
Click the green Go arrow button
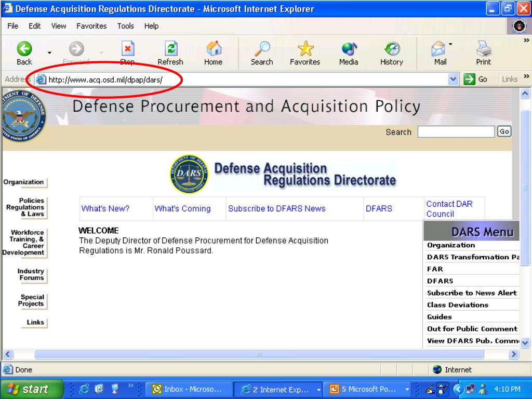click(x=469, y=79)
